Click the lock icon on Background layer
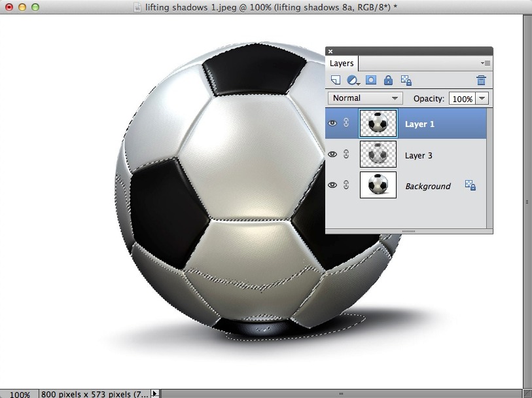532x398 pixels. [470, 185]
